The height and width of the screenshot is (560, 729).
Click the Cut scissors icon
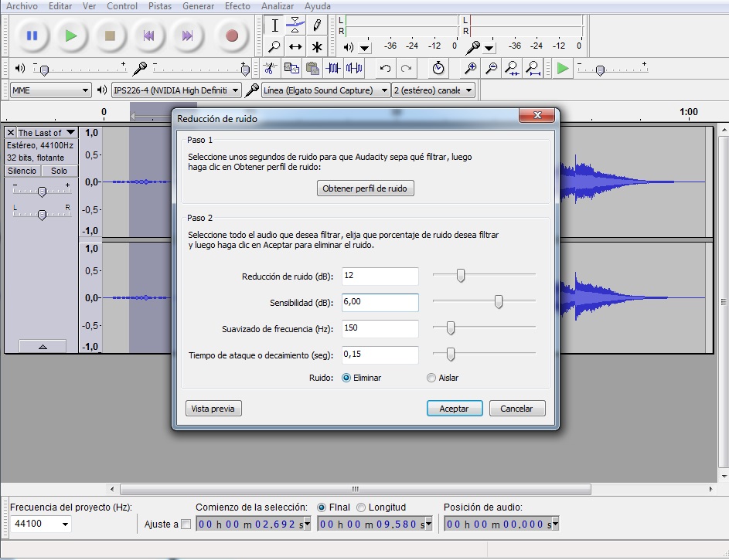coord(270,69)
